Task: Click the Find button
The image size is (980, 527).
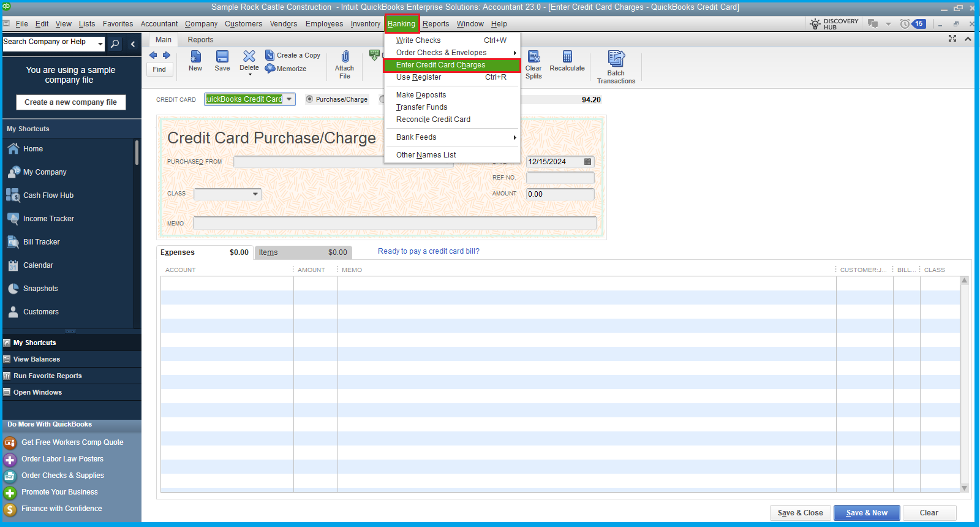Action: click(x=159, y=69)
